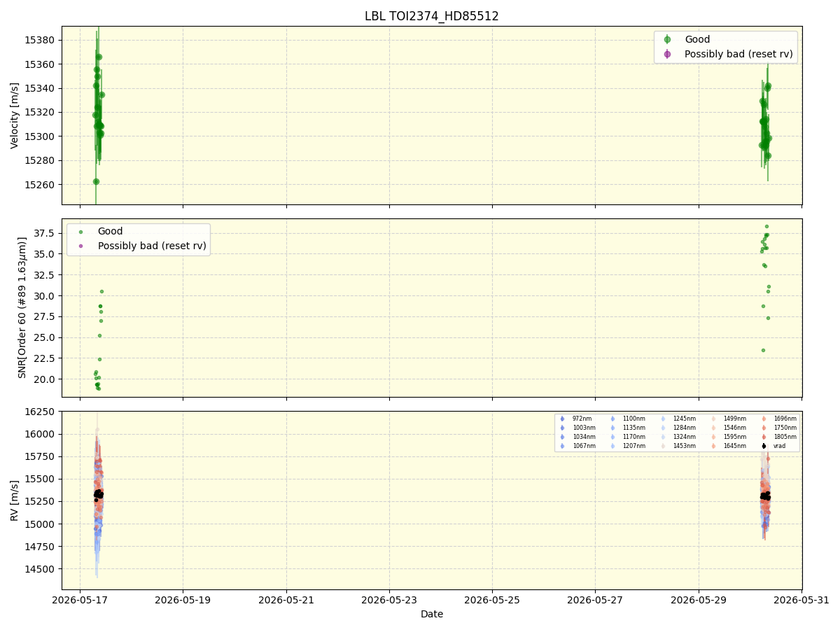Click the plot title LBL TOI2374_HD85512
This screenshot has width=840, height=630.
(432, 16)
